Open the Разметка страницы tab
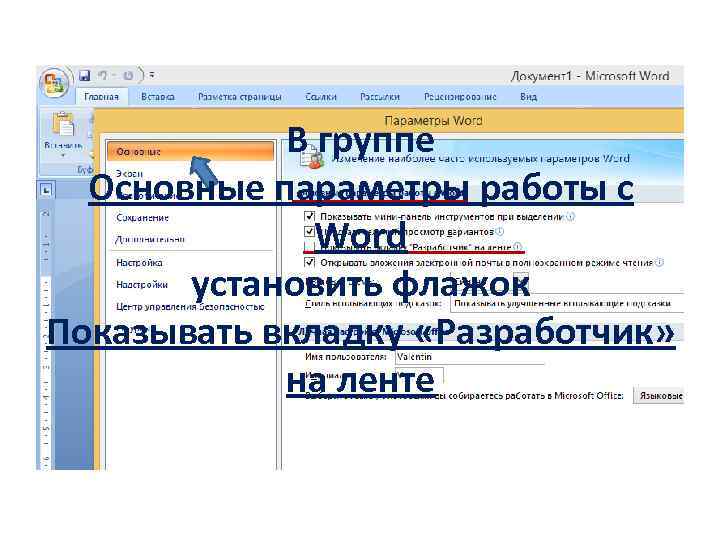This screenshot has width=720, height=540. tap(239, 97)
